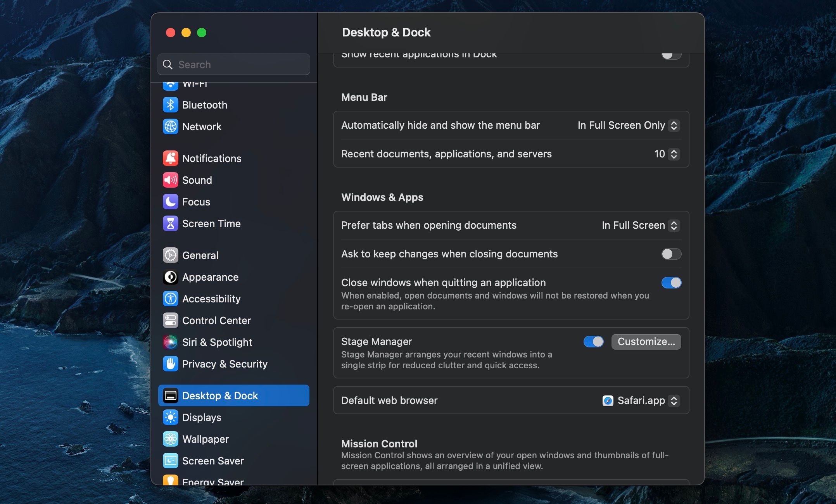Select Privacy & Security in sidebar

coord(225,364)
